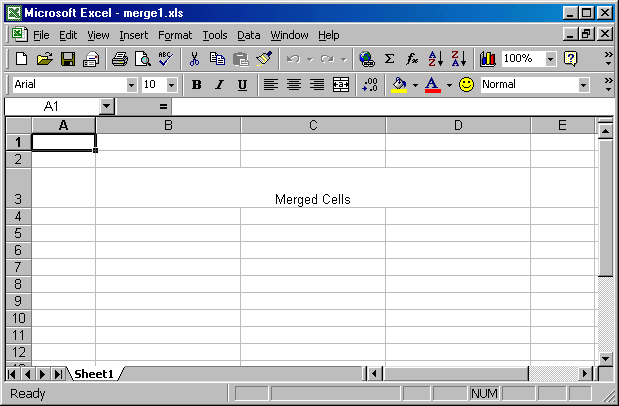
Task: Select the column C header
Action: [313, 125]
